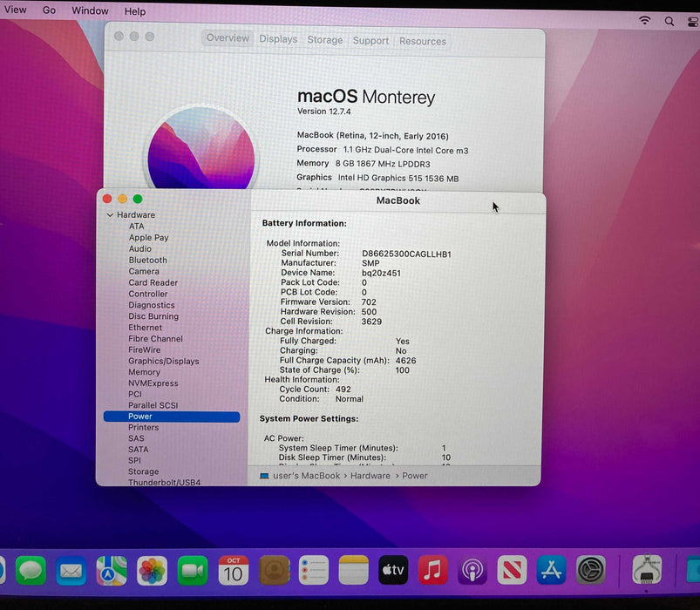Open the Apple TV dock icon
Viewport: 700px width, 610px height.
(393, 571)
